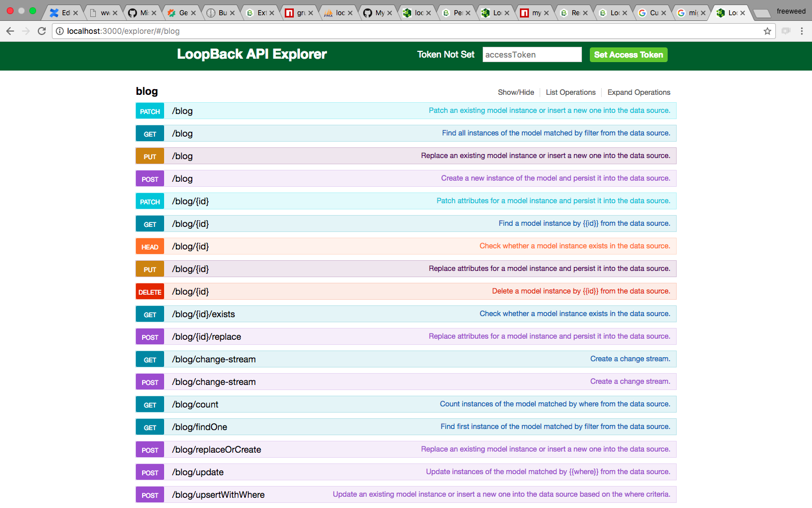Open the /blog/update path
Screen dimensions: 812x508
click(x=198, y=472)
